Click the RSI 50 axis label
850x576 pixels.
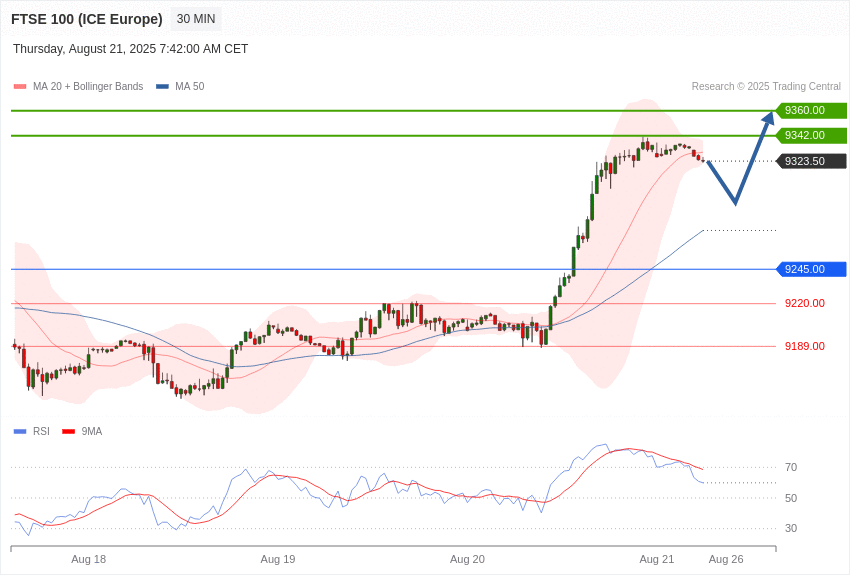click(x=791, y=498)
